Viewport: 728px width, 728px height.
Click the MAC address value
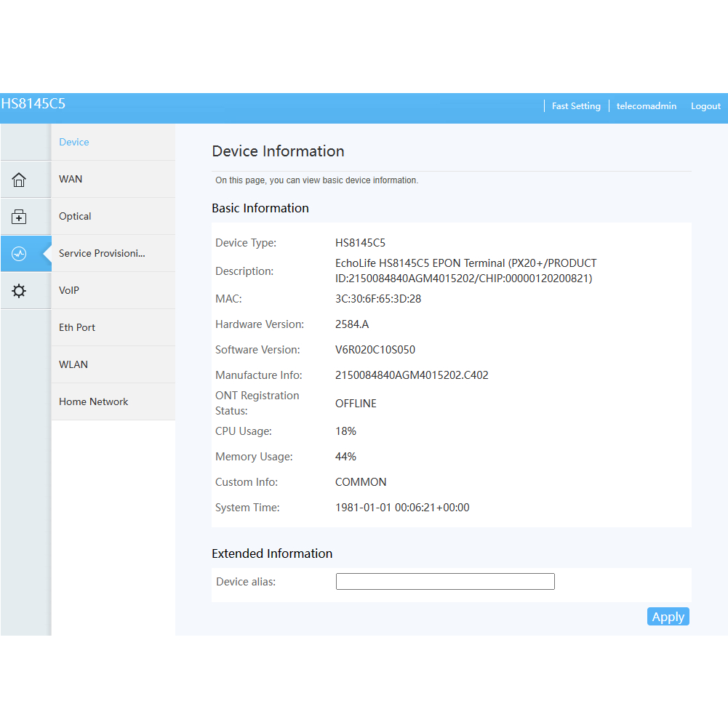click(x=378, y=299)
